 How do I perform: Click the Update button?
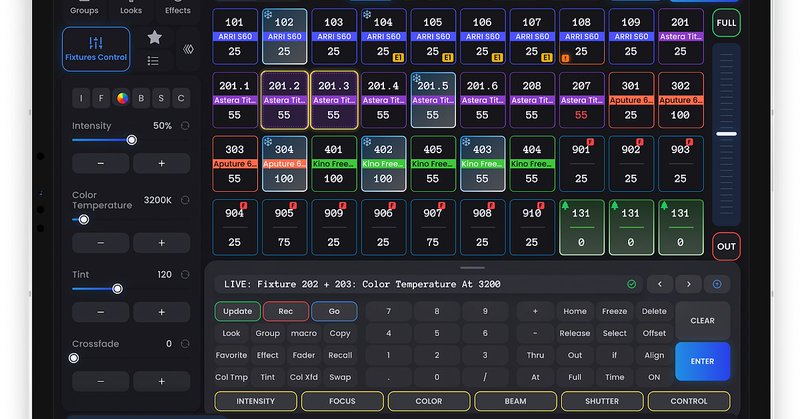coord(238,311)
